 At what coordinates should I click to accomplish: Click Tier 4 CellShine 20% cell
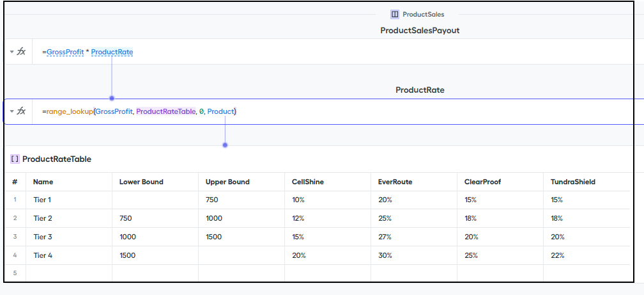(x=328, y=255)
